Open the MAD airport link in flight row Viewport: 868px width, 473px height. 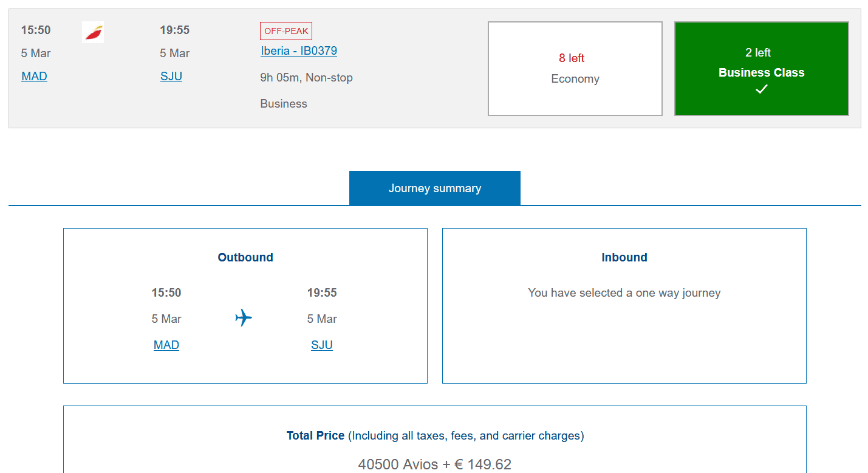click(34, 77)
